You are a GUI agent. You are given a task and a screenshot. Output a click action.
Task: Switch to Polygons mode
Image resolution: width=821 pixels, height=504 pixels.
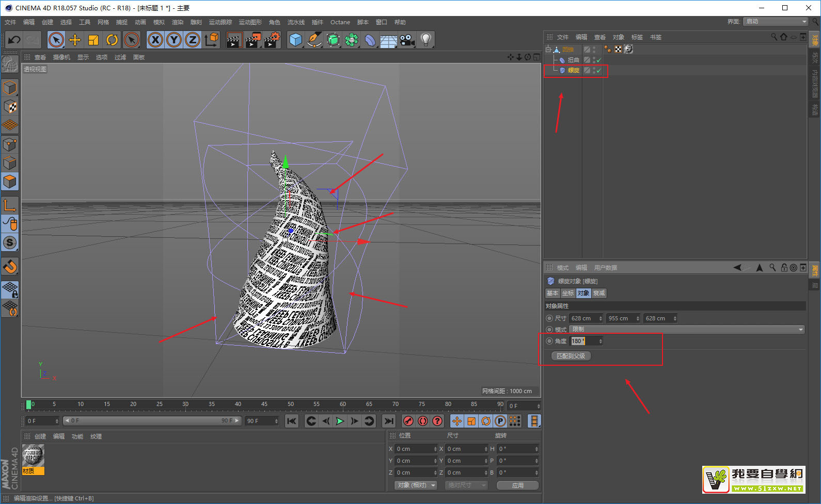(10, 182)
